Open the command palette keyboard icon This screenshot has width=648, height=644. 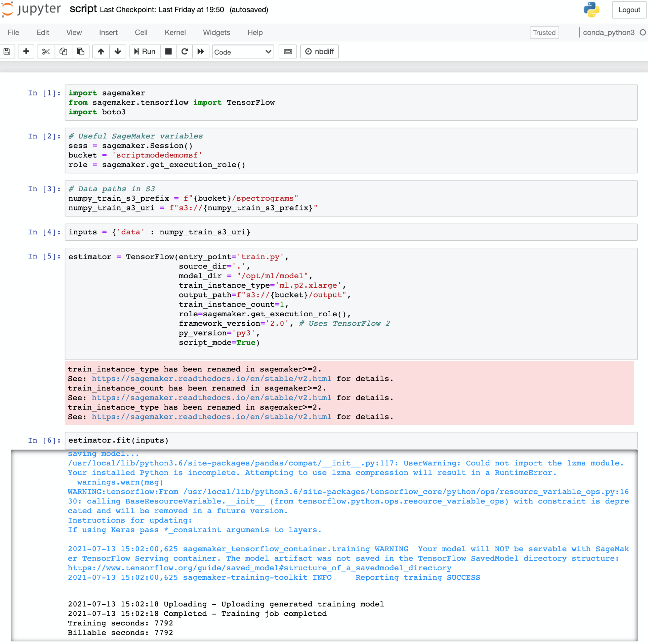click(x=288, y=51)
